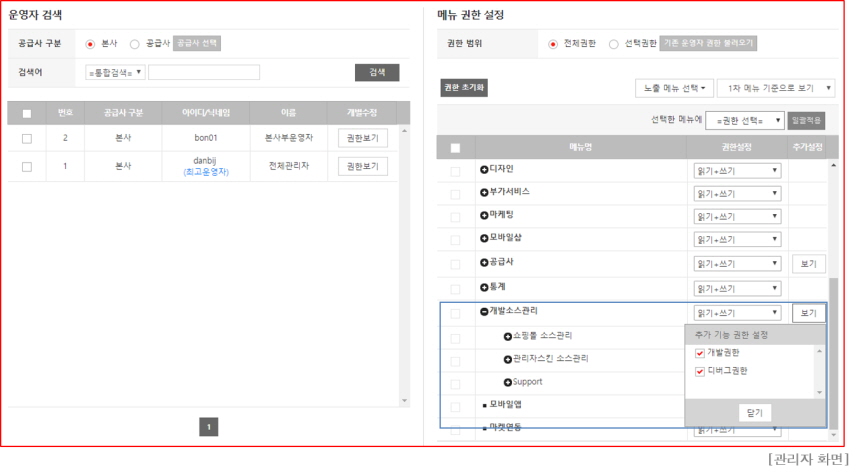Open the =권한 선택= dropdown
The width and height of the screenshot is (860, 475).
745,121
